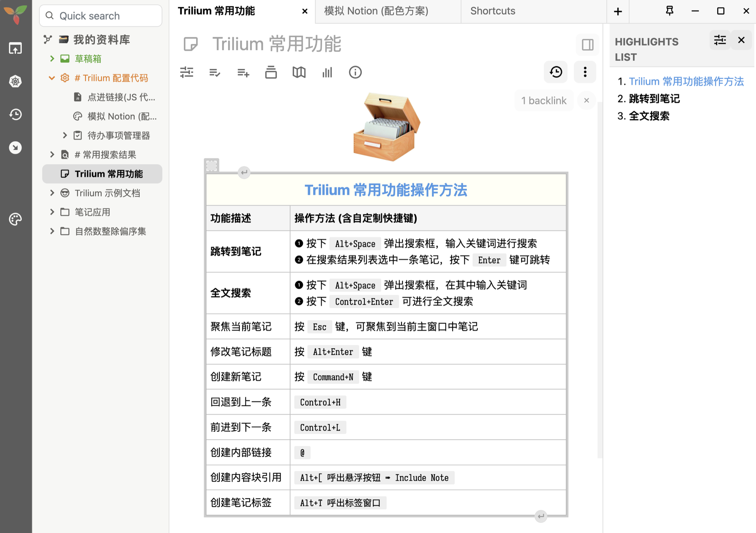Click the basic properties sliders icon
756x533 pixels.
coord(187,73)
